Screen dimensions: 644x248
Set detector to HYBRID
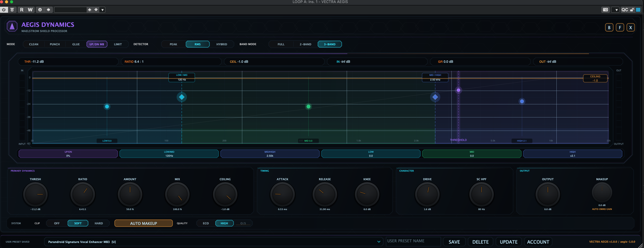(222, 44)
